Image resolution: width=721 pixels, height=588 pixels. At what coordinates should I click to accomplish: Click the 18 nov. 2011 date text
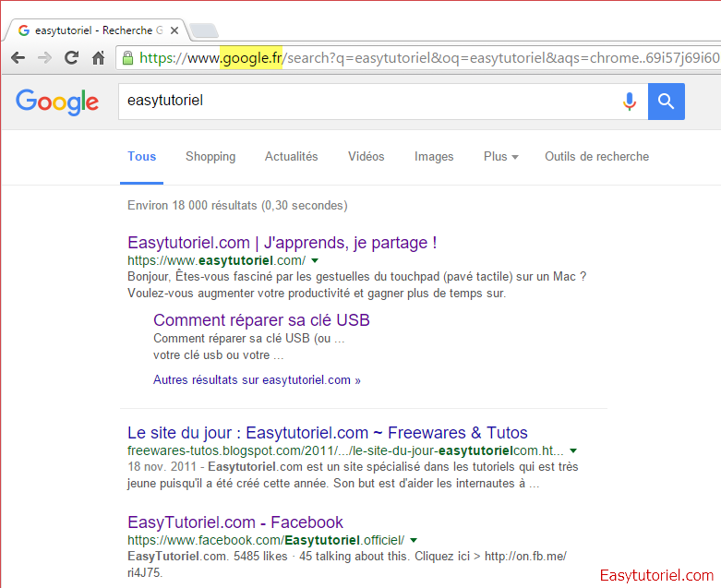click(162, 467)
